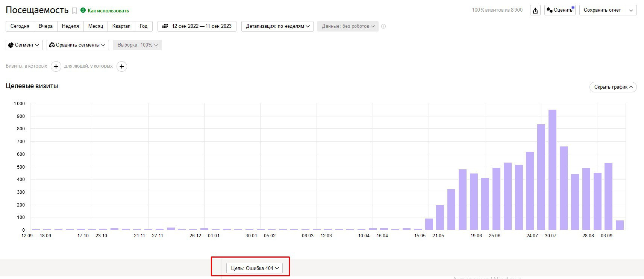Click the calendar grid icon in date range
Viewport: 644px width, 279px height.
coord(165,26)
